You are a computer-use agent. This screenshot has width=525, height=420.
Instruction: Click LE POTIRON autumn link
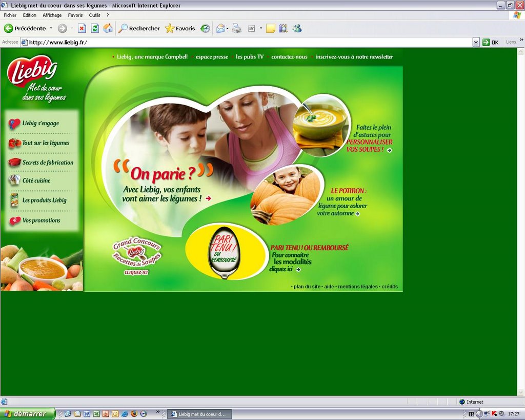pyautogui.click(x=342, y=202)
